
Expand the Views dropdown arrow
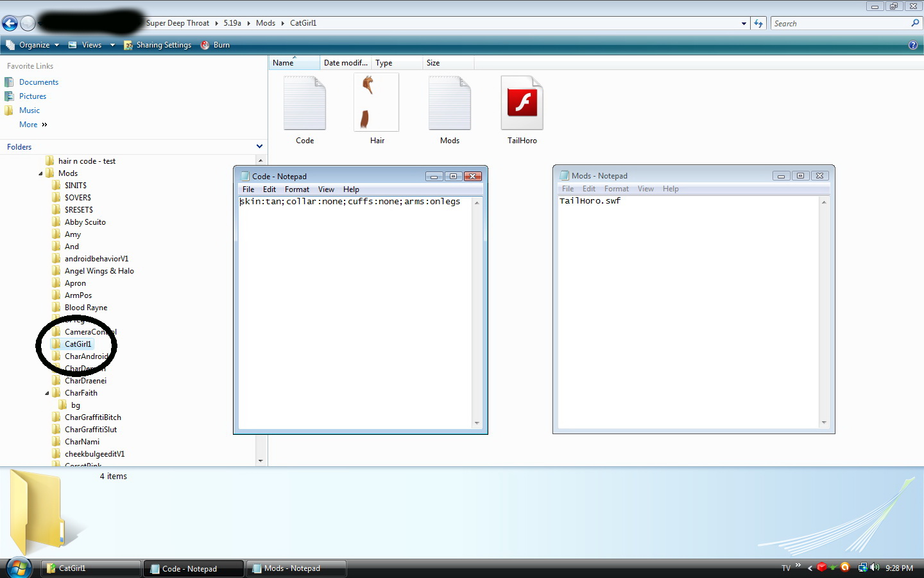(x=112, y=45)
